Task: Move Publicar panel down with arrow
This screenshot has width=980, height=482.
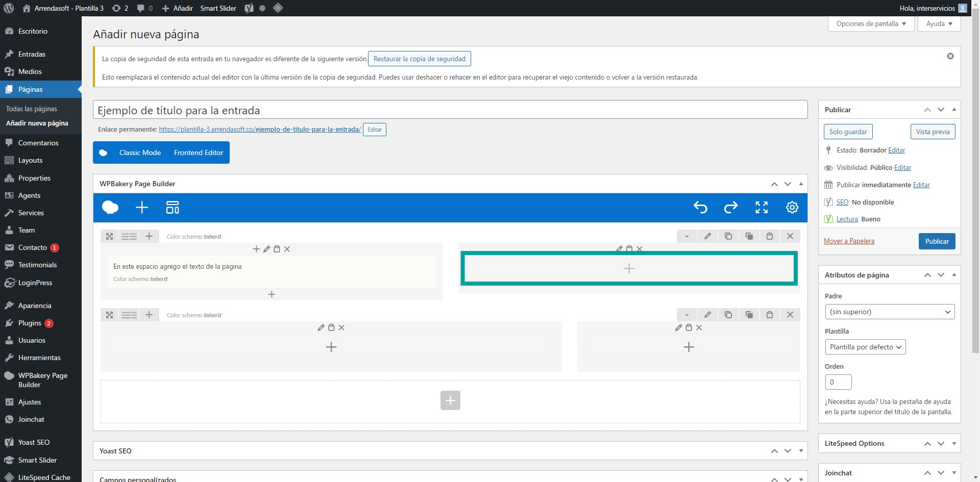Action: coord(941,110)
